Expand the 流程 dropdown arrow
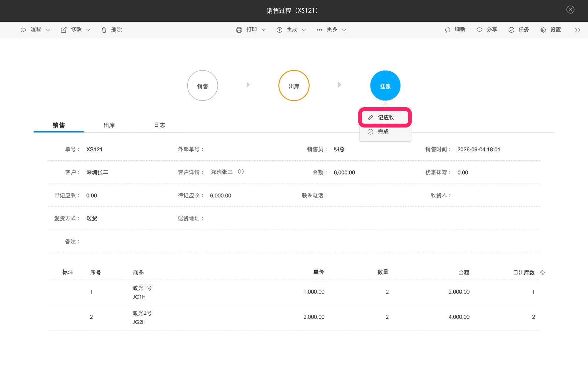Screen dimensions: 588x374 click(x=48, y=30)
